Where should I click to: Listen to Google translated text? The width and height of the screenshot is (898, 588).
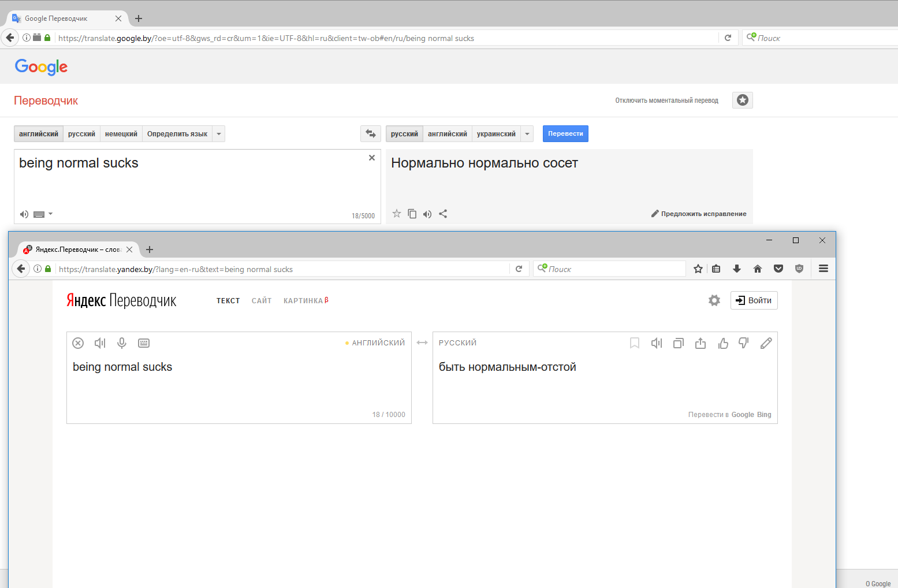pos(427,214)
